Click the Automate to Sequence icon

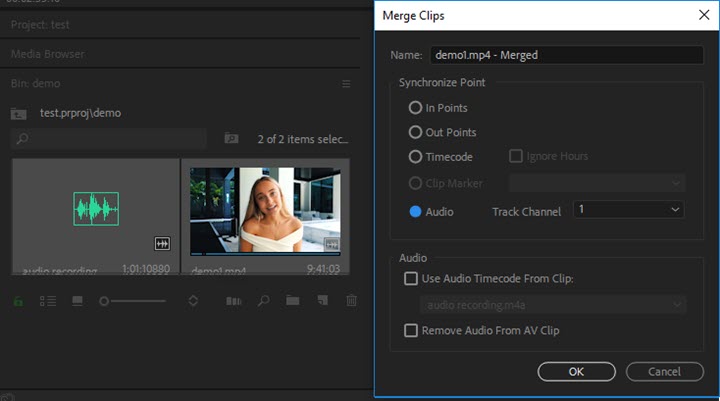click(235, 300)
